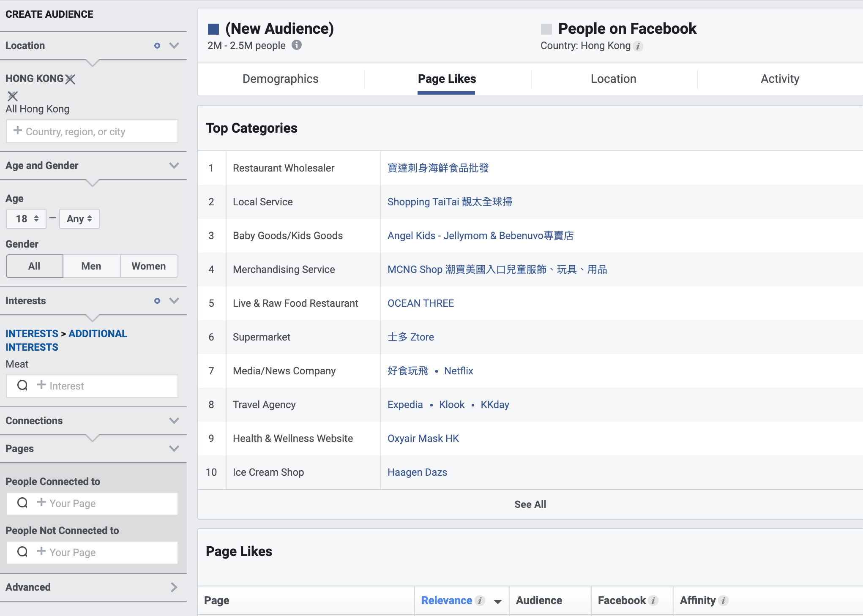Select the Women gender option

pos(149,266)
